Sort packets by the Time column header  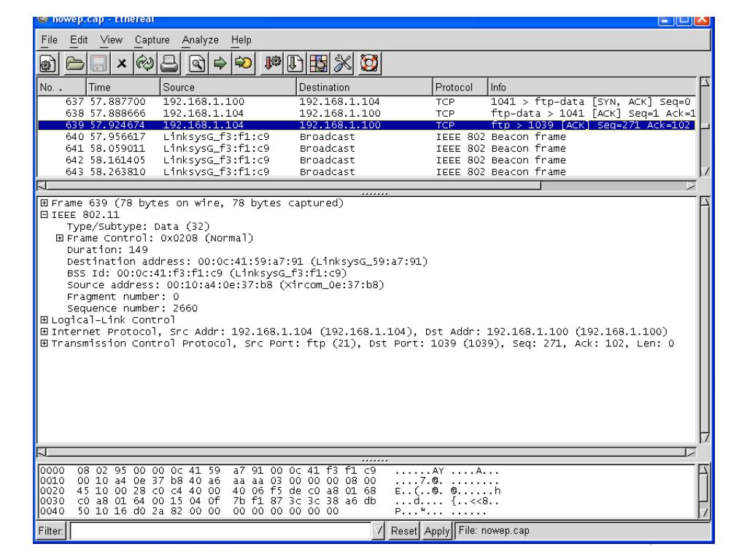point(123,87)
